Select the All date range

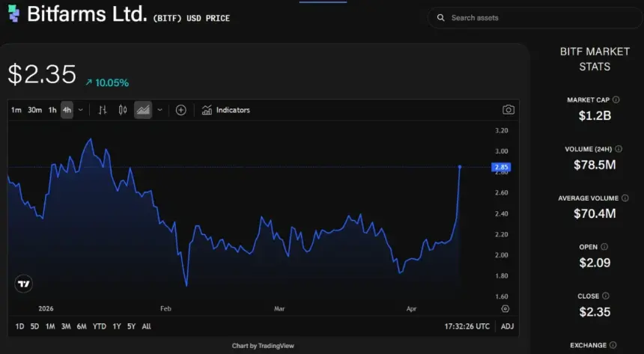point(146,326)
